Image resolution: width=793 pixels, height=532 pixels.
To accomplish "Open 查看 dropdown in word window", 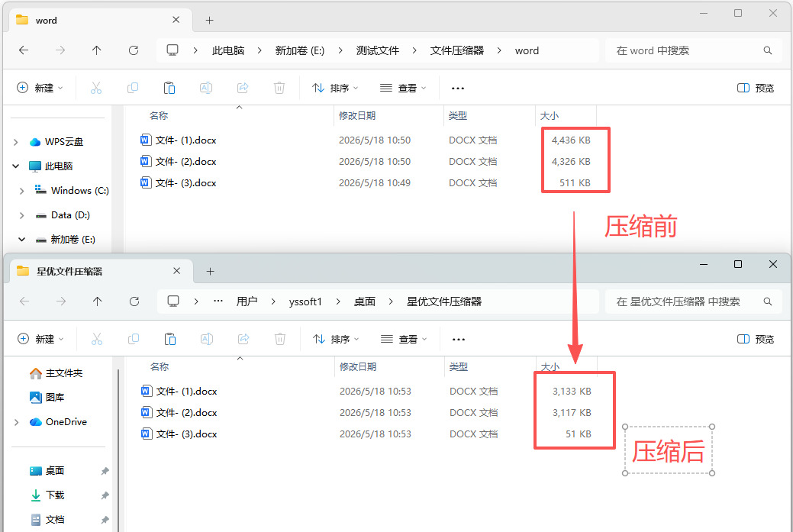I will 403,88.
